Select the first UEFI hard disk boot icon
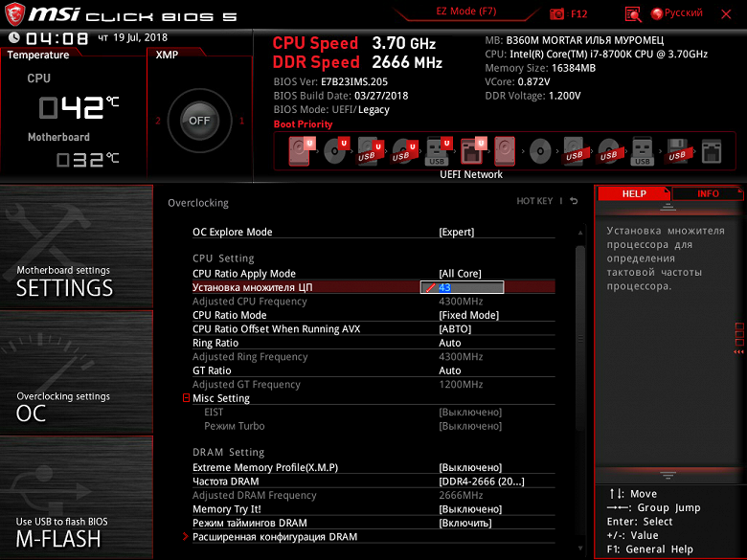 301,151
